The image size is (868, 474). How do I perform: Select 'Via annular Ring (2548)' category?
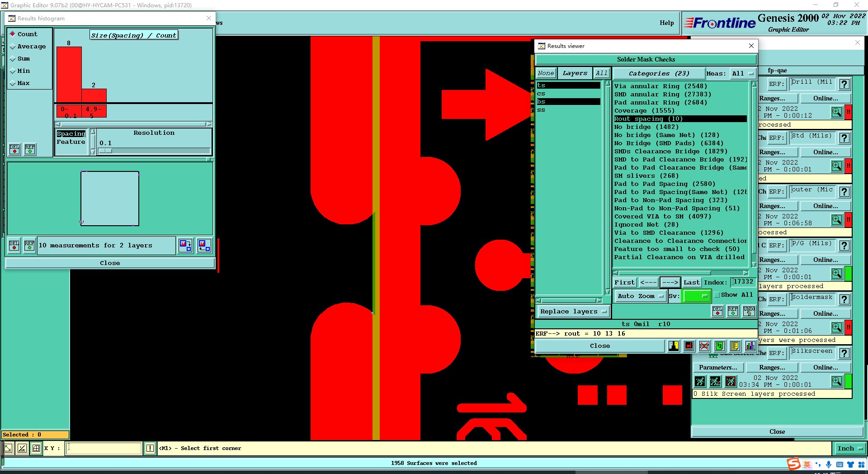coord(680,86)
